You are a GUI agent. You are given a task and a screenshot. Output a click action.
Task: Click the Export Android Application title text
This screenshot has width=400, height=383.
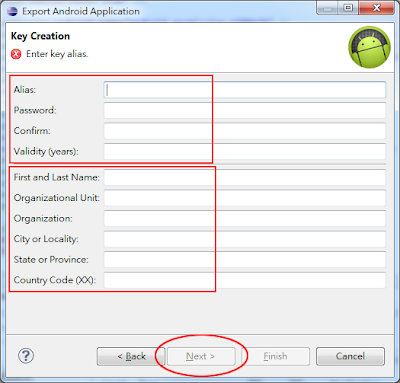(81, 11)
